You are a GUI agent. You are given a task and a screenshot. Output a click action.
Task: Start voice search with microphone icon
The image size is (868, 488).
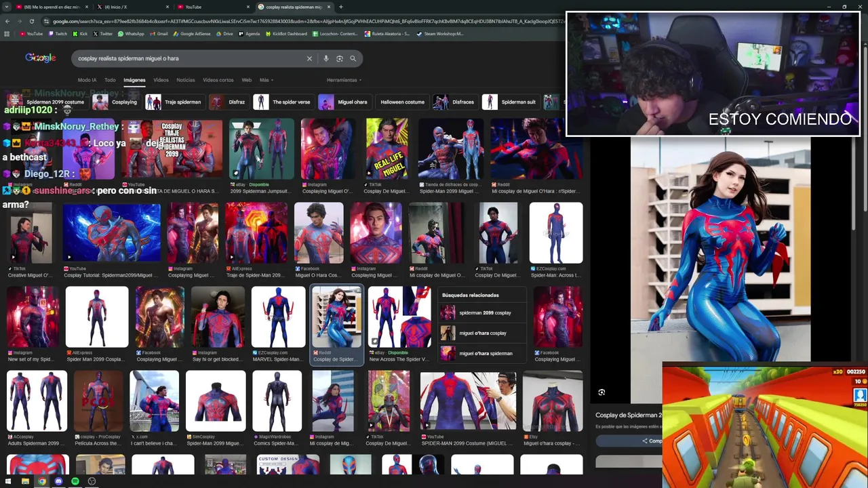326,58
